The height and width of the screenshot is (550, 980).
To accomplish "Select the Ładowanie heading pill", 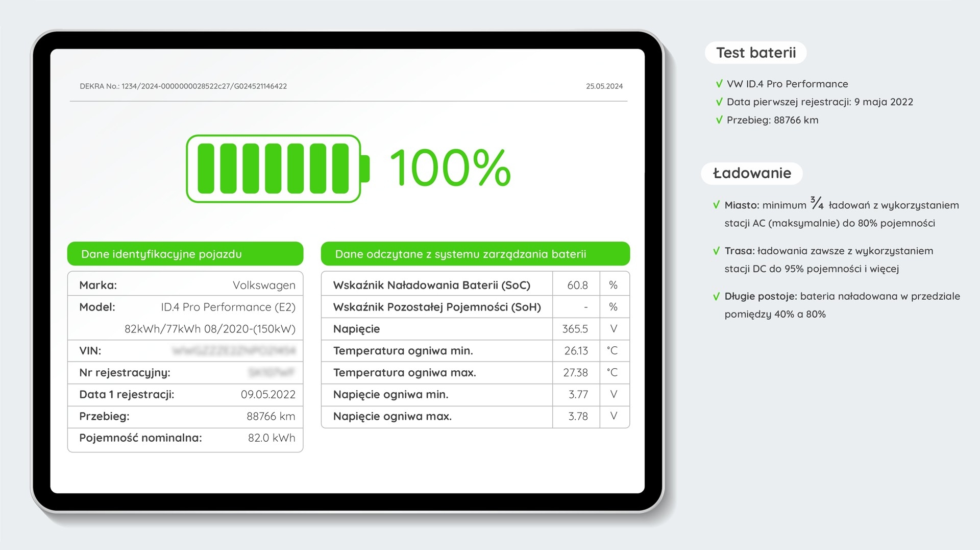I will click(752, 173).
